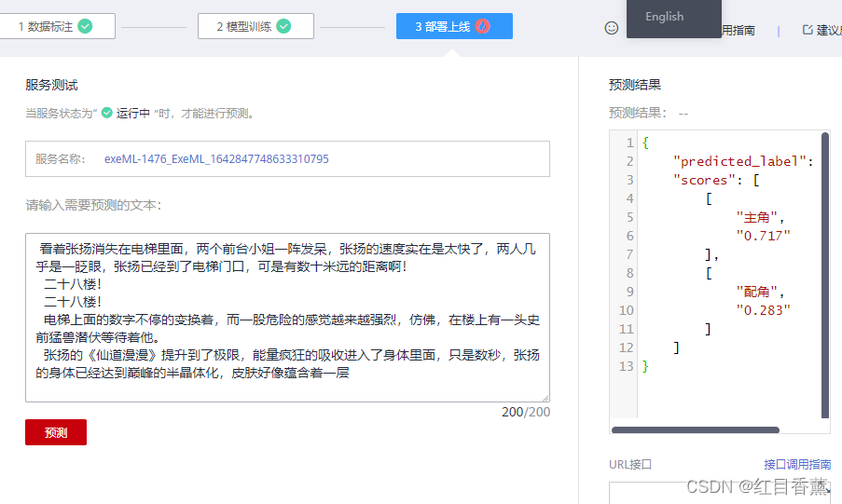Click the "0.283" score value

tap(763, 310)
